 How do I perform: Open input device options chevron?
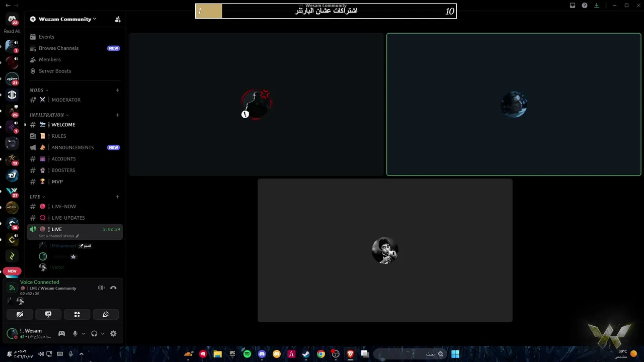83,333
